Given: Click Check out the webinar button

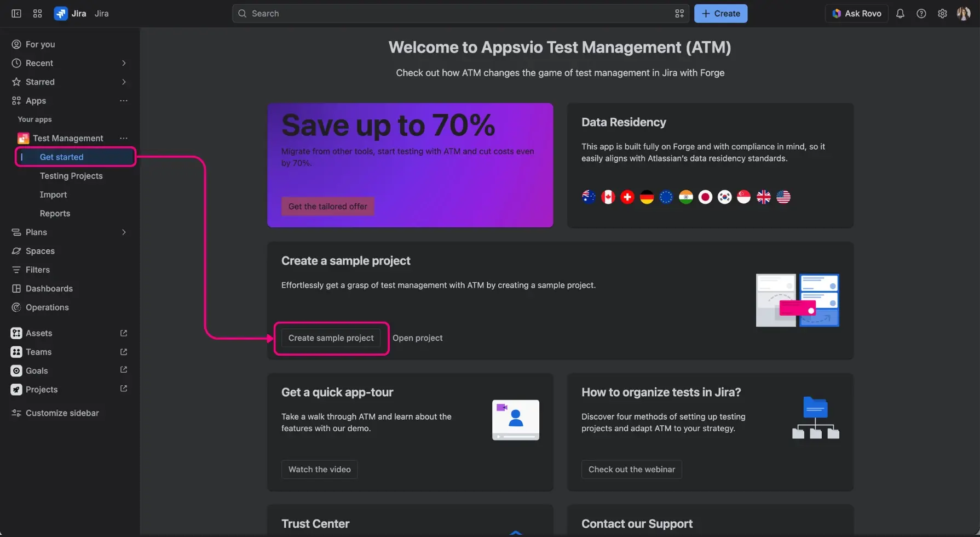Looking at the screenshot, I should click(x=632, y=470).
